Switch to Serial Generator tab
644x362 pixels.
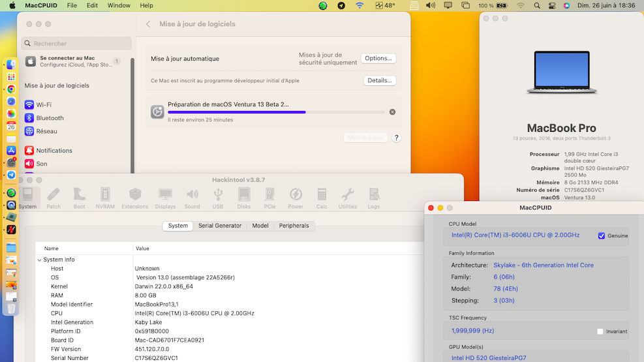coord(220,226)
